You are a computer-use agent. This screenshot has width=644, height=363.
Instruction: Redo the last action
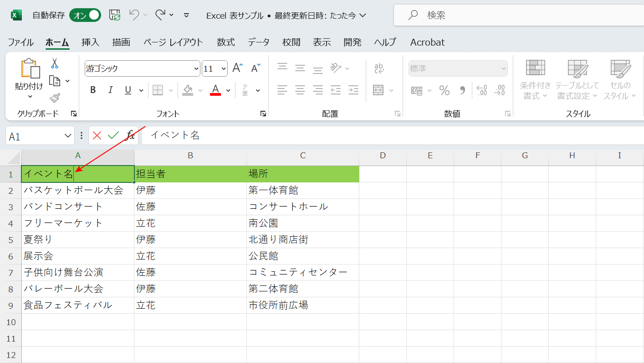click(160, 15)
